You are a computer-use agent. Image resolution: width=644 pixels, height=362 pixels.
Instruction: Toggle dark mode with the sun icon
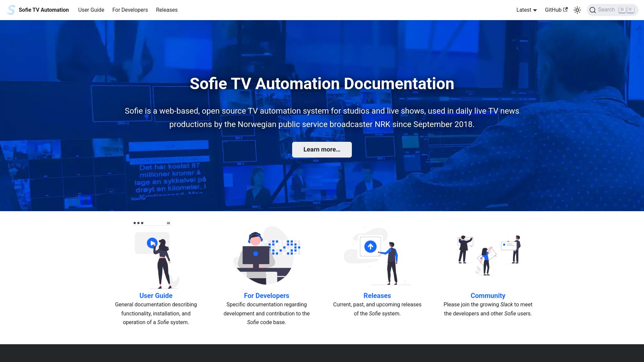pos(577,10)
